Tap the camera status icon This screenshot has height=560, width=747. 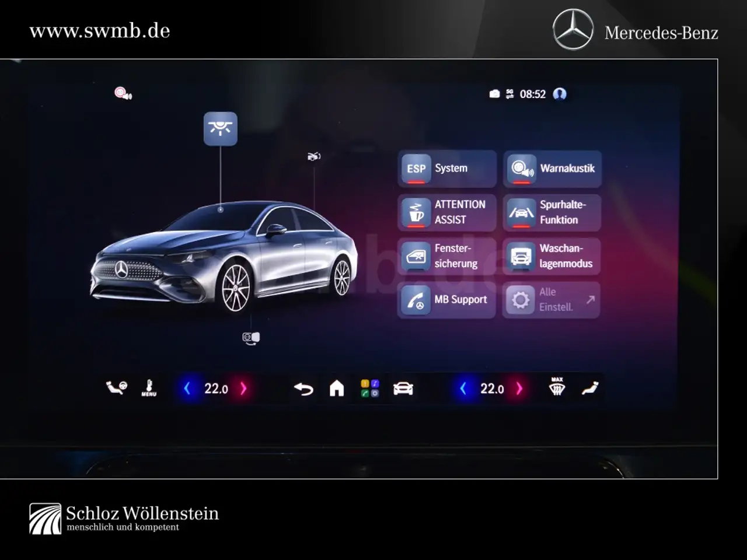pos(494,94)
